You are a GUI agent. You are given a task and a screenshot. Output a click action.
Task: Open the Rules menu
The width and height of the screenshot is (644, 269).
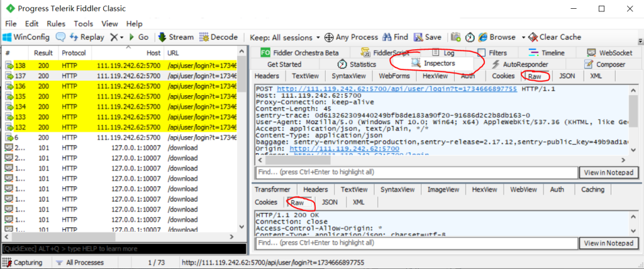tap(55, 23)
